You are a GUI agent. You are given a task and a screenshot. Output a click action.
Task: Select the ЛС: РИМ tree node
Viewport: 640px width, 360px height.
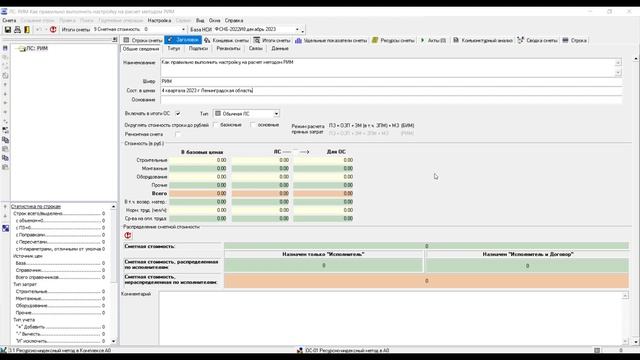37,48
